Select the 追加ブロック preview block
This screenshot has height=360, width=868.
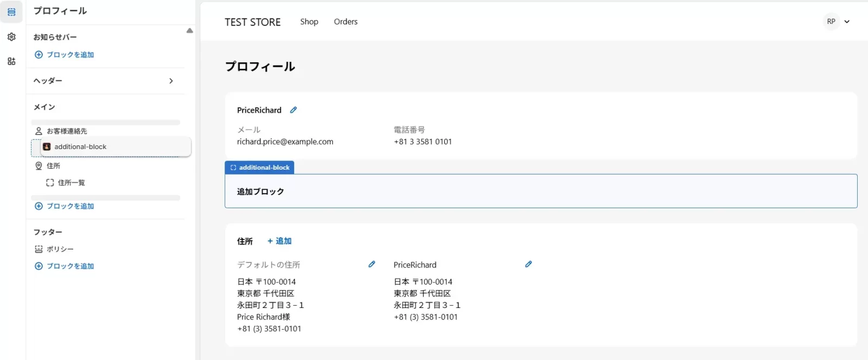[541, 191]
